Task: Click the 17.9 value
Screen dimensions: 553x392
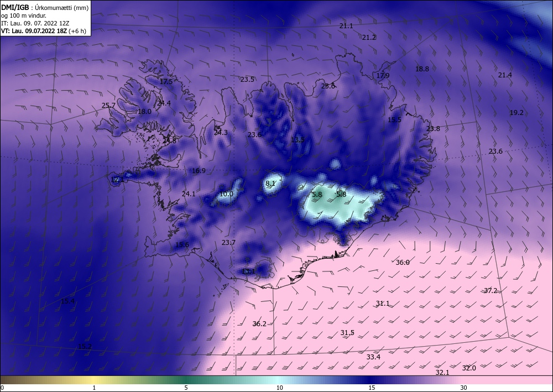Action: [x=383, y=75]
